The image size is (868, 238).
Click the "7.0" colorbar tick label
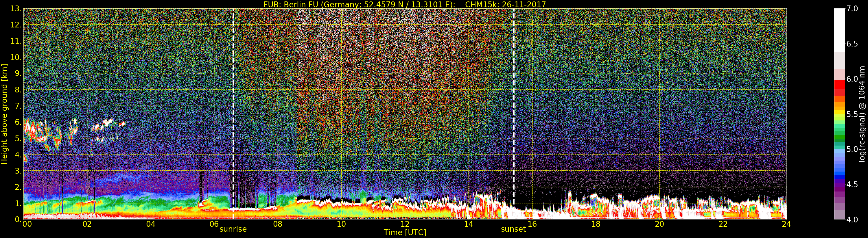pyautogui.click(x=852, y=9)
